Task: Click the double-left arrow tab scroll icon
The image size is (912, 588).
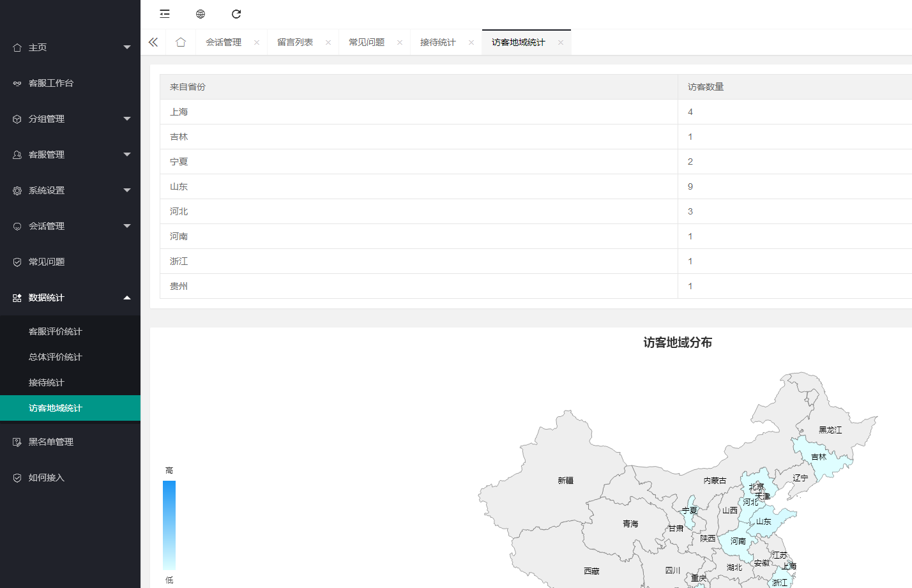Action: click(x=153, y=42)
